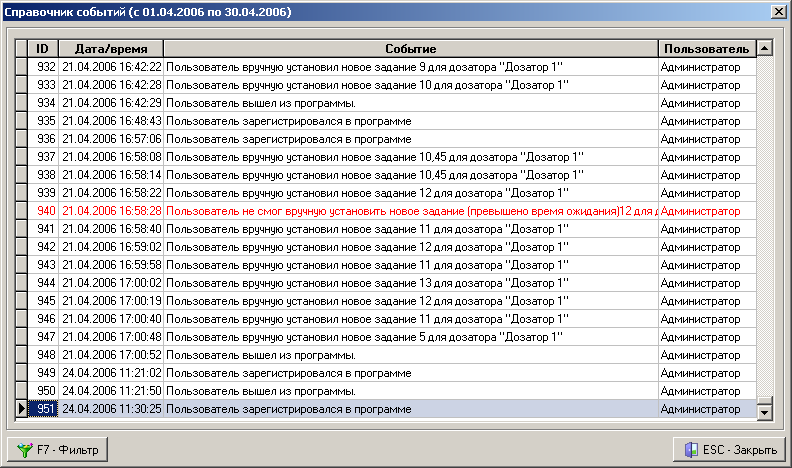Click the vertical scrollbar track

click(765, 230)
